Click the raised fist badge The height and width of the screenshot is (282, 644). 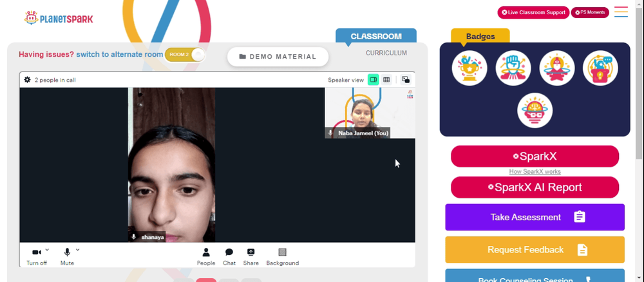click(513, 68)
